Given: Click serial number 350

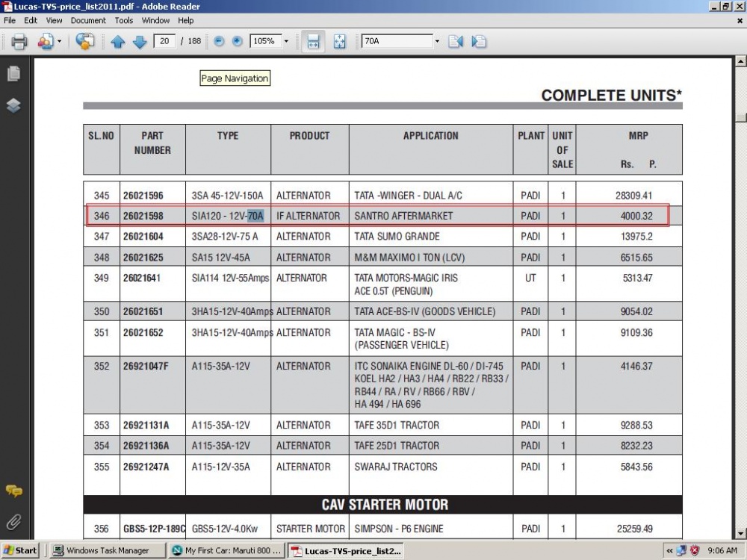Looking at the screenshot, I should (x=102, y=311).
